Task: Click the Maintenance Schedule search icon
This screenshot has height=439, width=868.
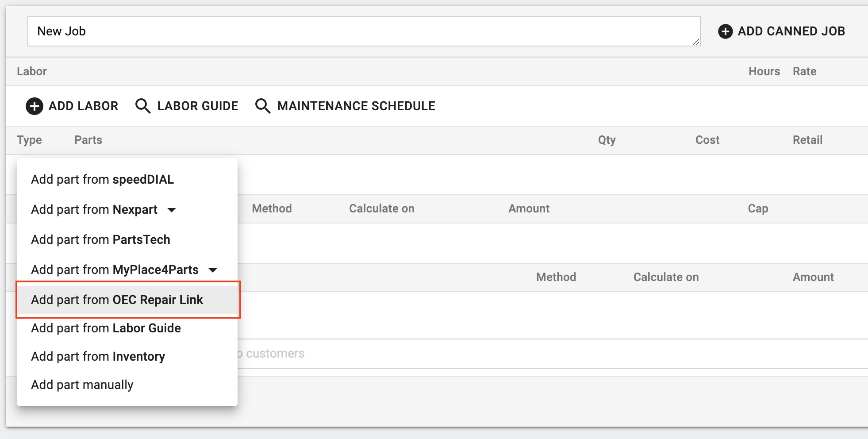Action: (x=262, y=106)
